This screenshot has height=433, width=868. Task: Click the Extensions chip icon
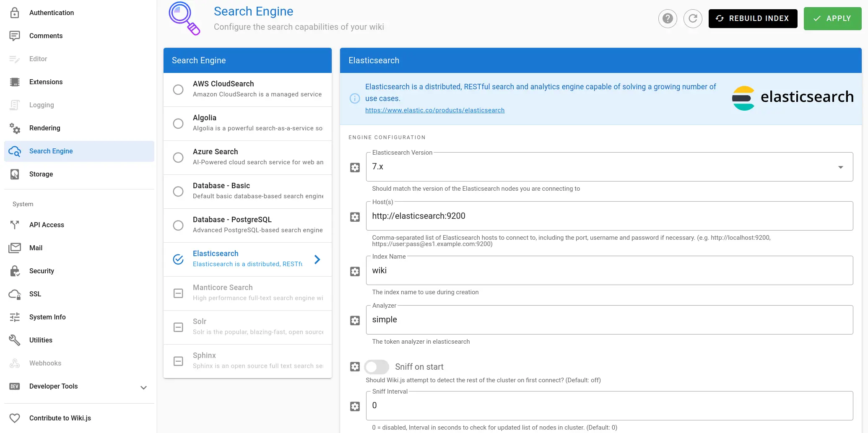(15, 82)
